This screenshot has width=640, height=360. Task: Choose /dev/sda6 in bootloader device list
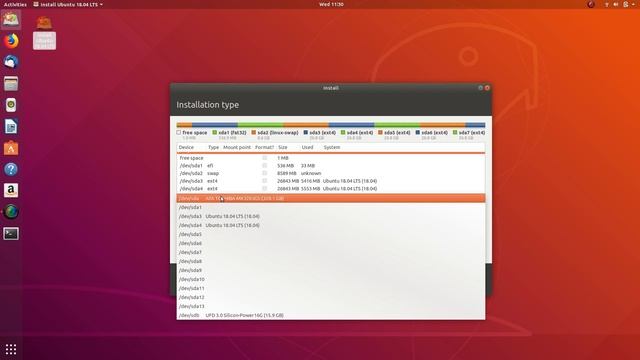pyautogui.click(x=331, y=243)
